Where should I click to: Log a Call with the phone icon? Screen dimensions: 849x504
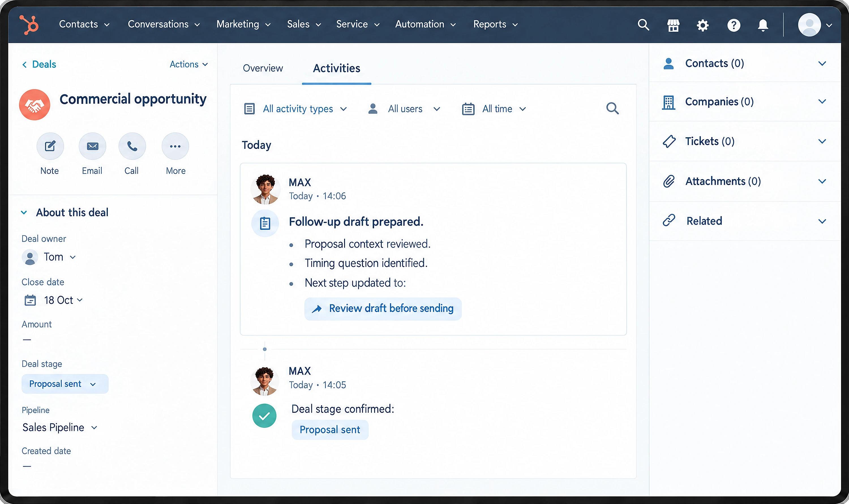132,146
